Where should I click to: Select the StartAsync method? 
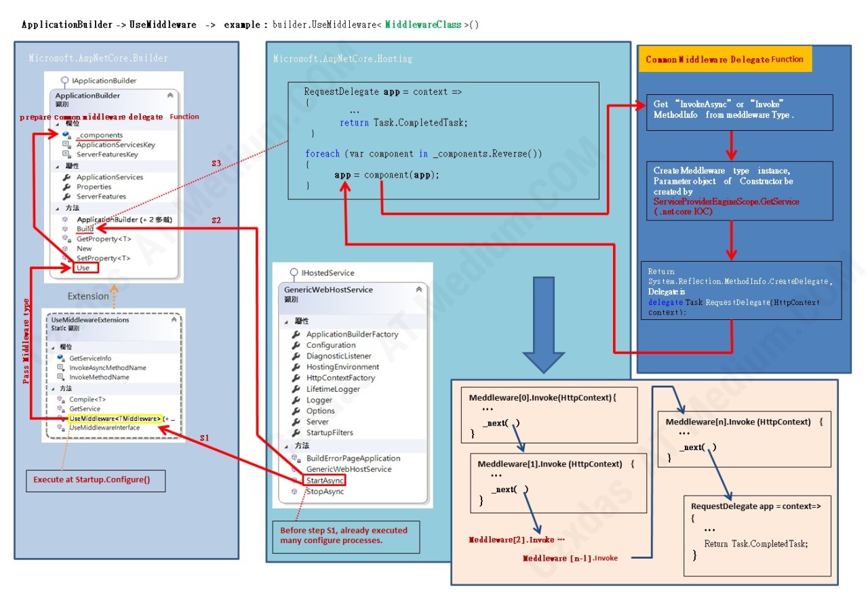pyautogui.click(x=325, y=481)
